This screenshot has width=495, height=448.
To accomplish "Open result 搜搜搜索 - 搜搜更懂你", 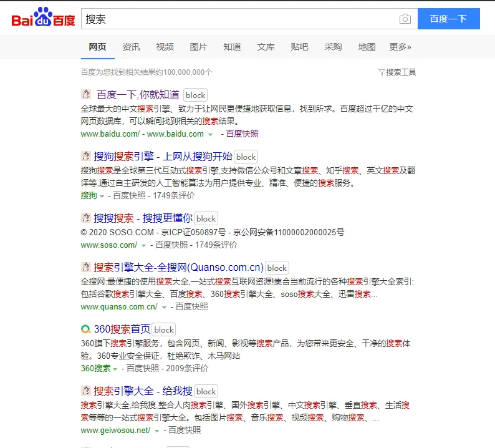I will [143, 218].
